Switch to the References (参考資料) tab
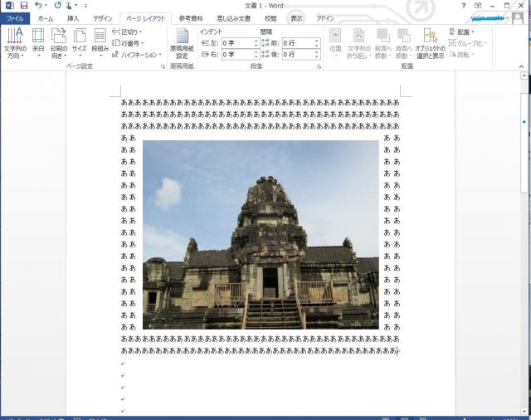The image size is (531, 420). click(191, 18)
